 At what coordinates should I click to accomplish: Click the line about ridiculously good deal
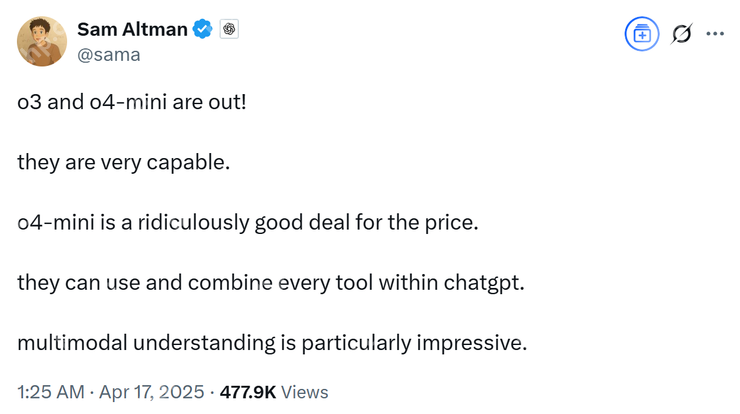point(248,222)
